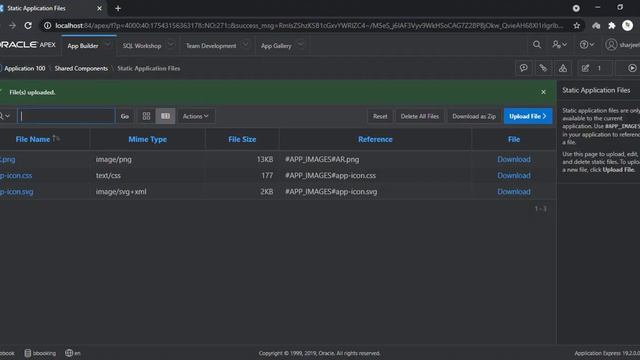Open the Utilities wrench icon
The width and height of the screenshot is (640, 360).
point(543,68)
